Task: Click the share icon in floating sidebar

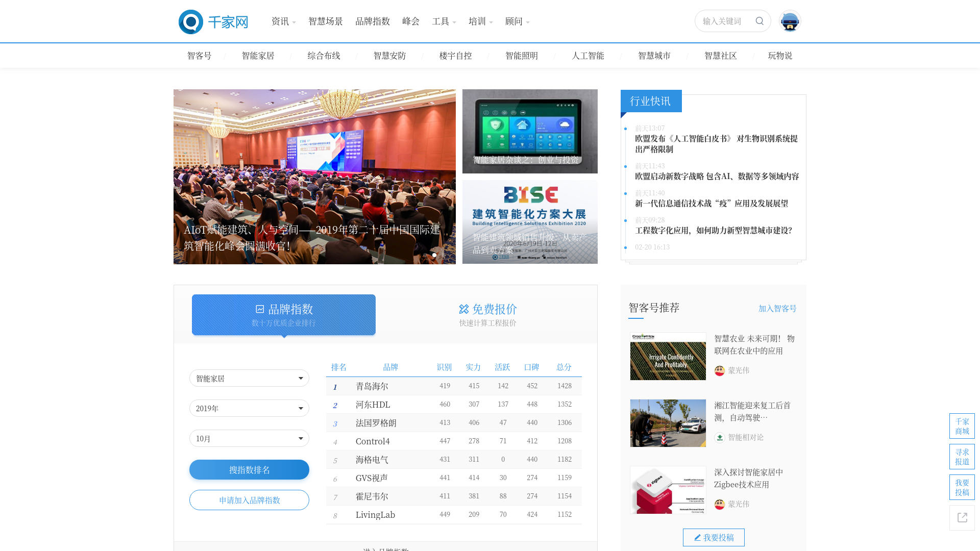Action: (x=962, y=517)
